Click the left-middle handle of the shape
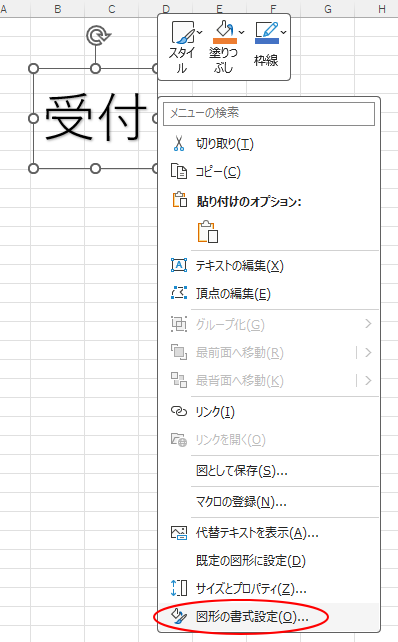 coord(34,119)
